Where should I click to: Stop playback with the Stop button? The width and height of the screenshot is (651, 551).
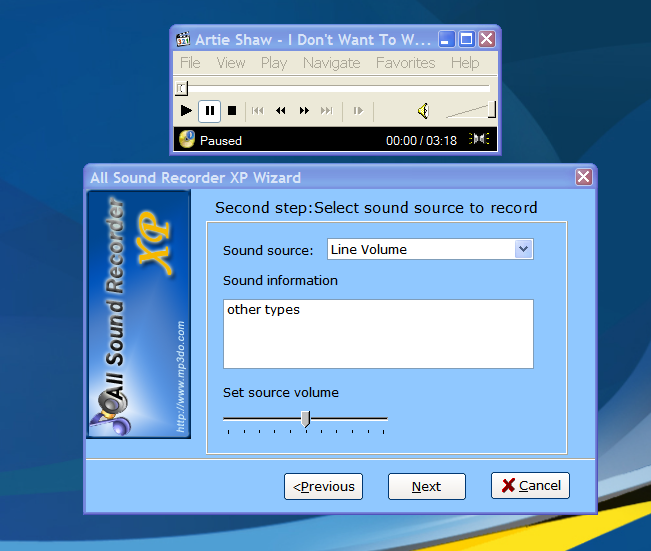click(x=232, y=111)
